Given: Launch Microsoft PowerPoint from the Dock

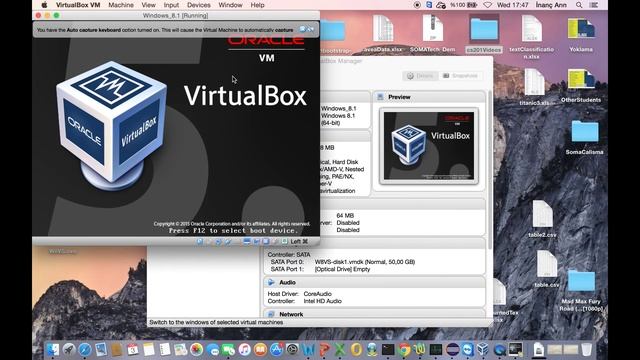Looking at the screenshot, I should click(324, 349).
